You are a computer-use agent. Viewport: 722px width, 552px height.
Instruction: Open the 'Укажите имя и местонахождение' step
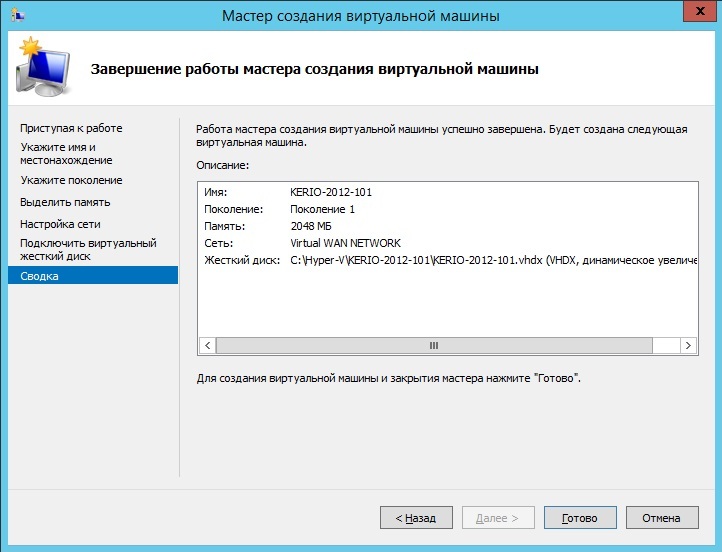[x=66, y=153]
